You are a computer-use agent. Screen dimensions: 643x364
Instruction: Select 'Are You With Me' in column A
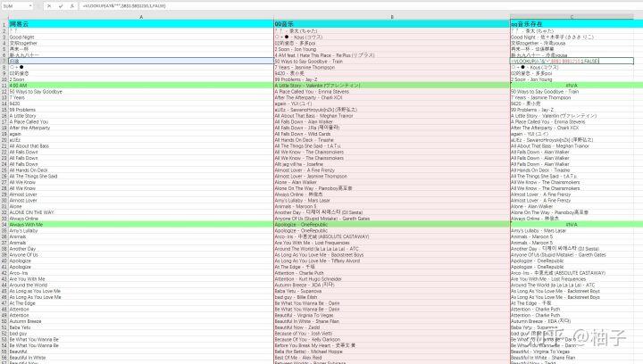coord(141,279)
